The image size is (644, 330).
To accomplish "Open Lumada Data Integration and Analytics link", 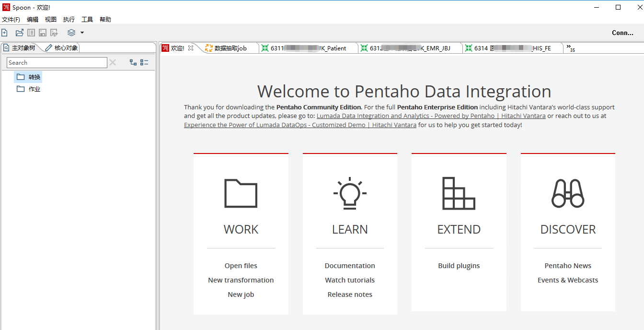I will [x=431, y=116].
